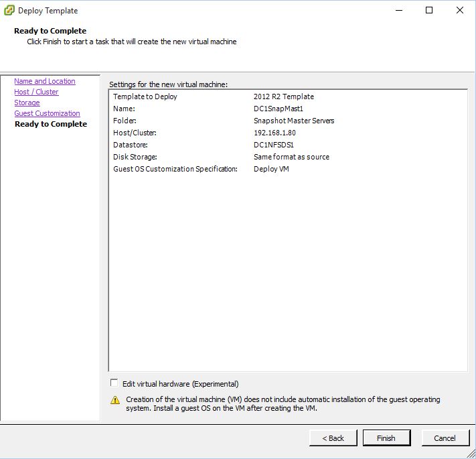Select the Disk Storage: row label
Image resolution: width=476 pixels, height=459 pixels.
135,157
